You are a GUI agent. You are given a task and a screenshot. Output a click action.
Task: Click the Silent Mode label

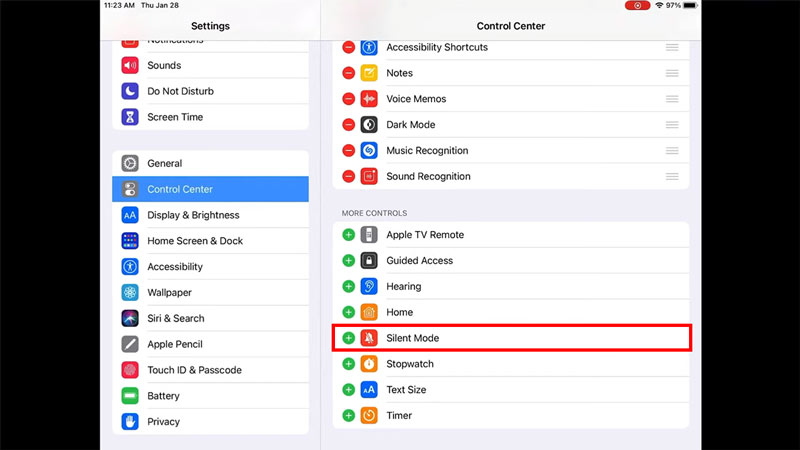(x=412, y=338)
